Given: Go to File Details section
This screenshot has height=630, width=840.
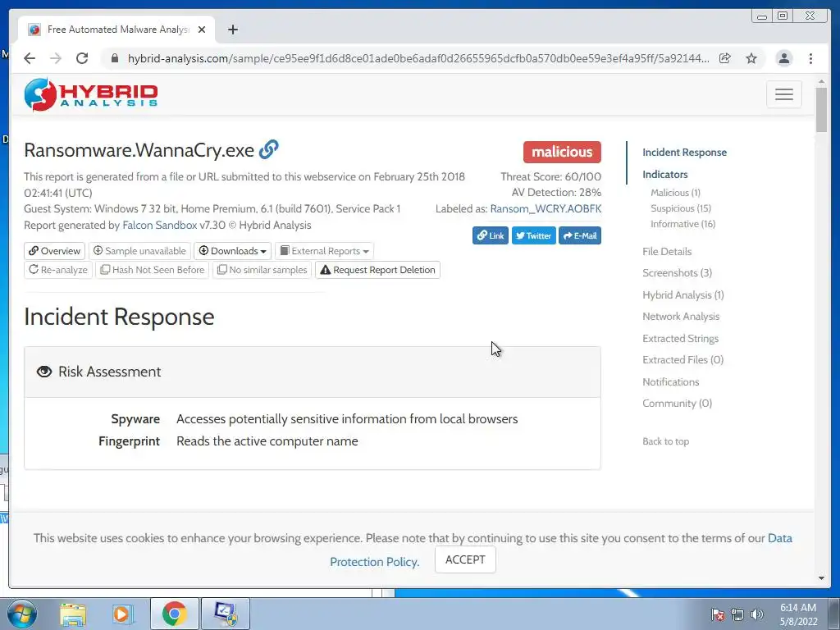Looking at the screenshot, I should tap(667, 251).
